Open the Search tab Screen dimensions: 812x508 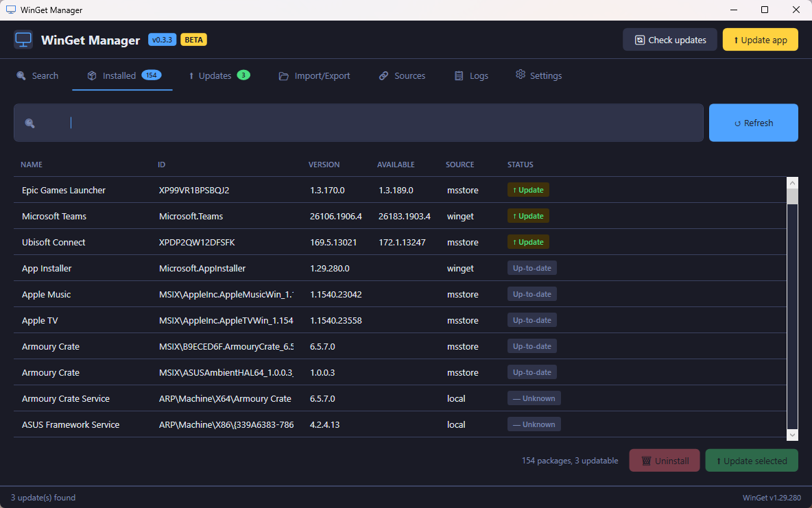pos(38,75)
